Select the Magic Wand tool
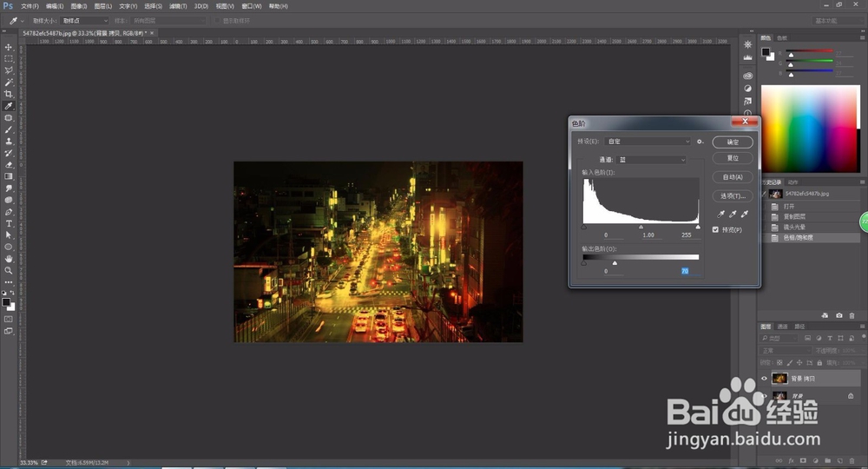The image size is (868, 469). click(9, 82)
